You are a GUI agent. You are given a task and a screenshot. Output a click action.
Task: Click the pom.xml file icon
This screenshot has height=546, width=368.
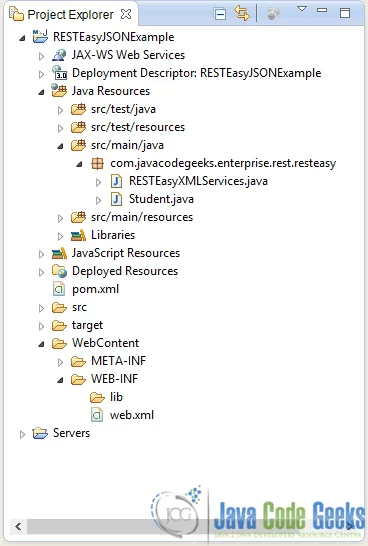[59, 289]
